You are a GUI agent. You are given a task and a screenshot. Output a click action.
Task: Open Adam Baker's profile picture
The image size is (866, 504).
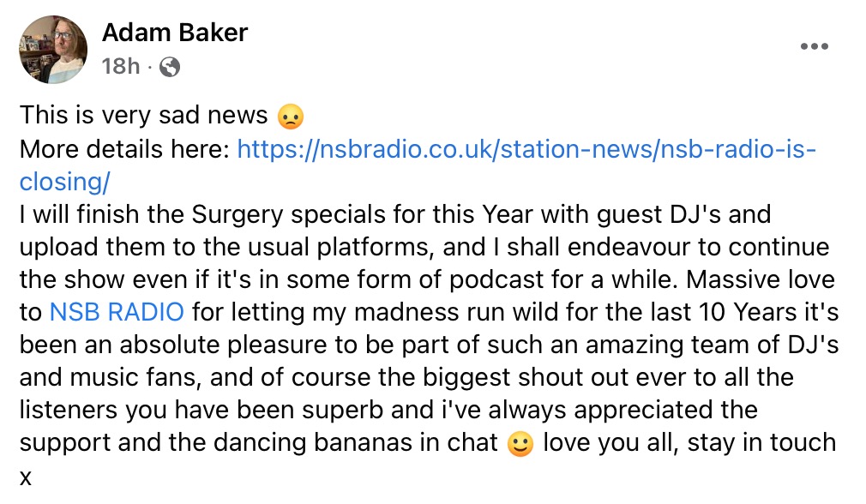(x=53, y=49)
